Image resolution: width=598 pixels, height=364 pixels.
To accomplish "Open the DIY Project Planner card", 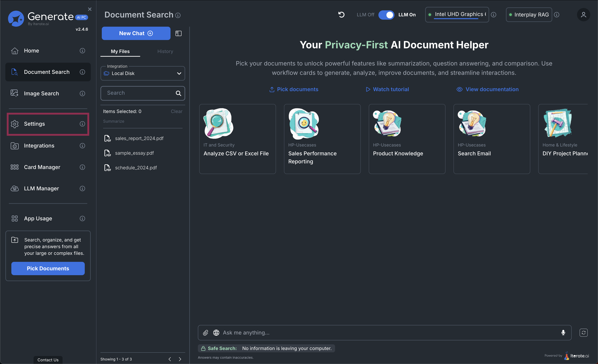I will pyautogui.click(x=563, y=139).
